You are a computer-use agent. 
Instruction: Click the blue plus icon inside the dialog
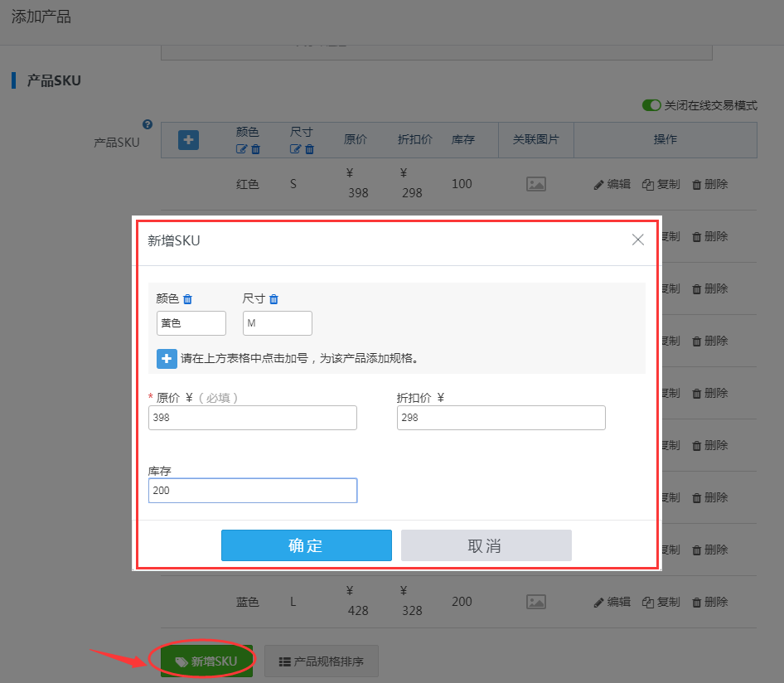[167, 358]
